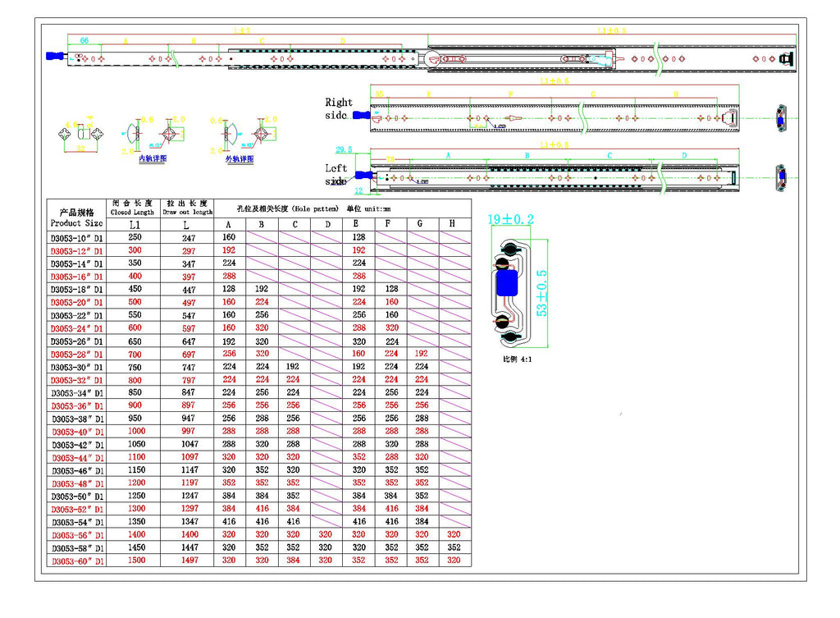Click the 比例 4:1 scale caption
Viewport: 840px width, 618px height.
click(x=517, y=359)
